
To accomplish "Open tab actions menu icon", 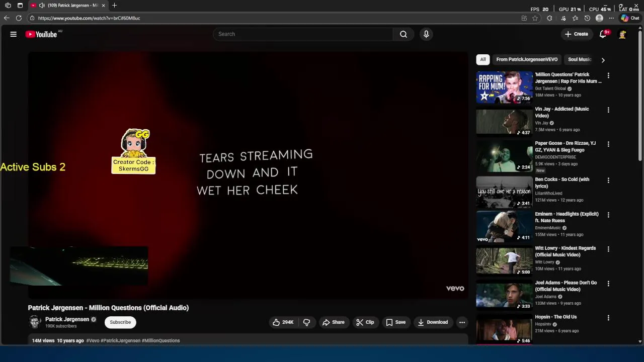I will coord(20,6).
